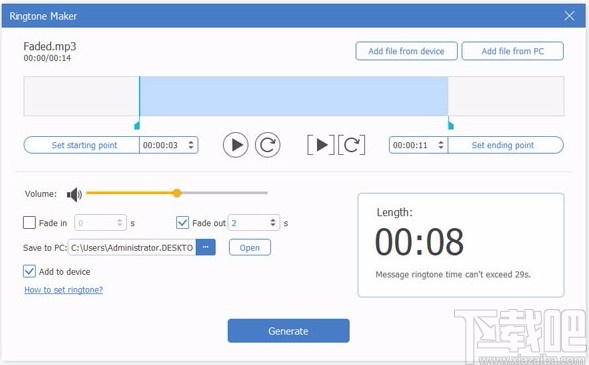The height and width of the screenshot is (365, 589).
Task: Click the Faded.mp3 file name
Action: tap(50, 47)
